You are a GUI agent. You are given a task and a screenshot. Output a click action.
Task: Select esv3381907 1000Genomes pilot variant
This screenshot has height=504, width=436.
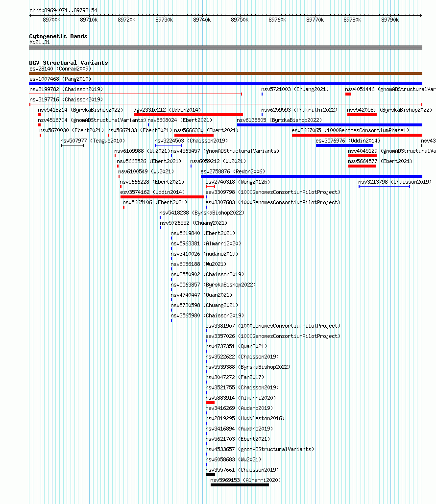[x=273, y=326]
